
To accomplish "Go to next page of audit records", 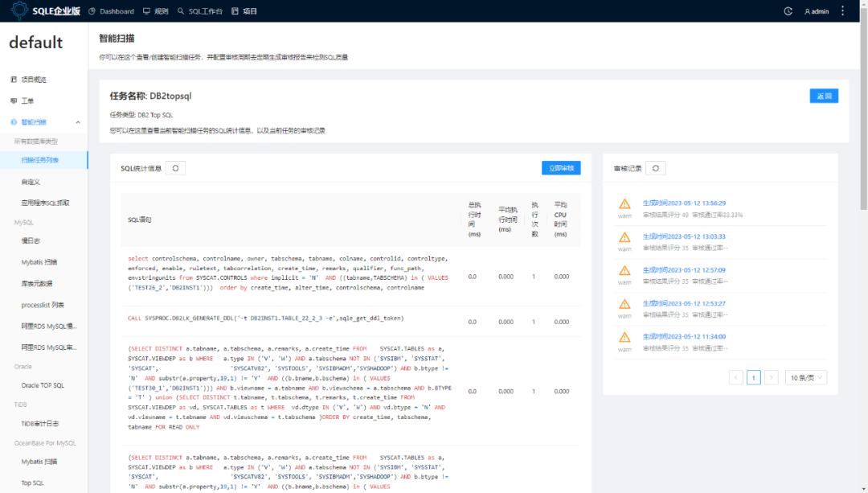I will click(x=771, y=378).
